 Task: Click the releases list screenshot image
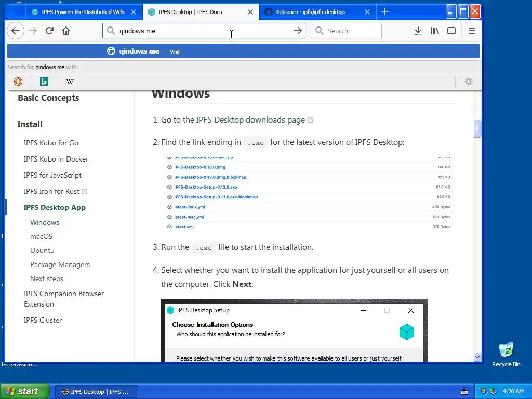pos(309,192)
